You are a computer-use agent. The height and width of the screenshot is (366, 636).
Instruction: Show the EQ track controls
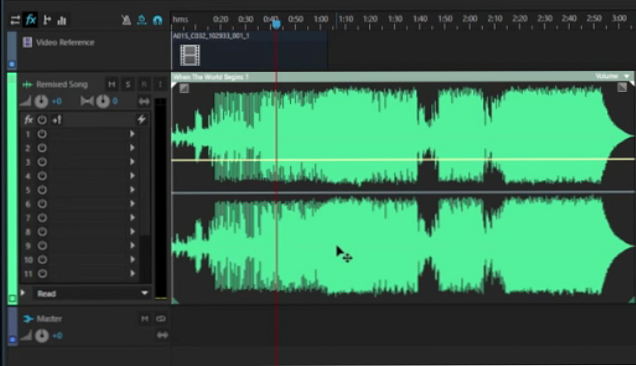click(62, 20)
